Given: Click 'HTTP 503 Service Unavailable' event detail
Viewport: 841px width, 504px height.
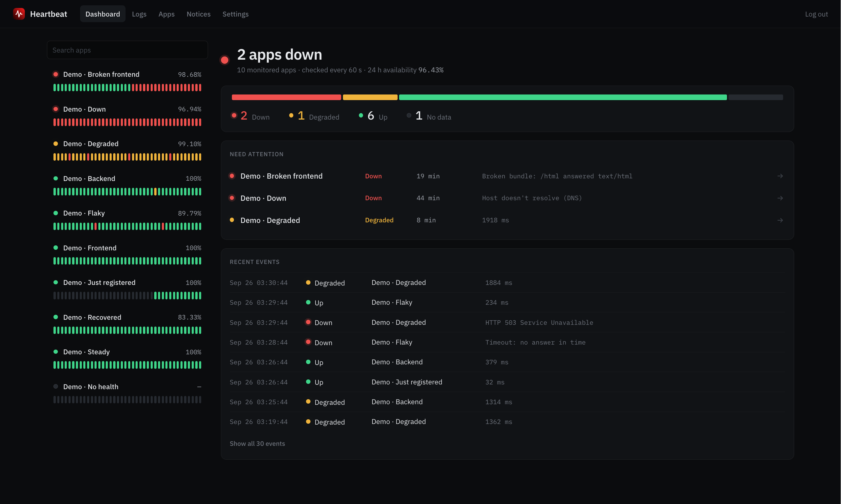Looking at the screenshot, I should pos(539,323).
